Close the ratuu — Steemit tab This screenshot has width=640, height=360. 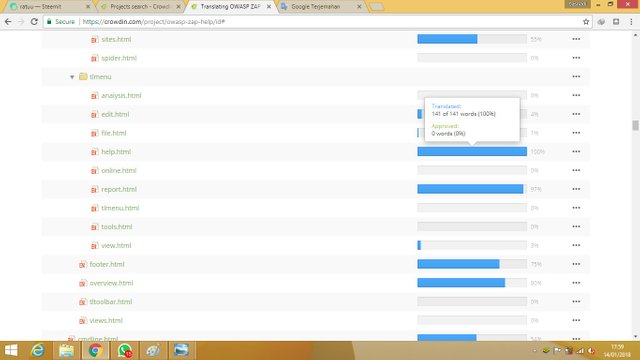(x=88, y=7)
